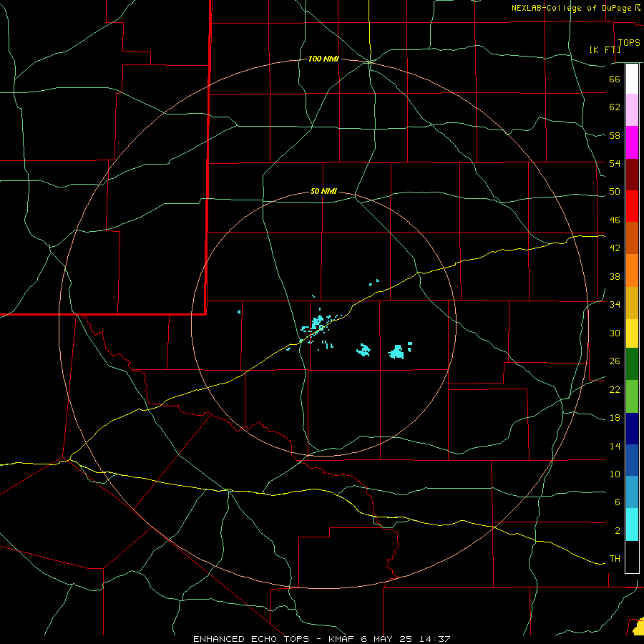Click the TOPS legend title

point(629,42)
